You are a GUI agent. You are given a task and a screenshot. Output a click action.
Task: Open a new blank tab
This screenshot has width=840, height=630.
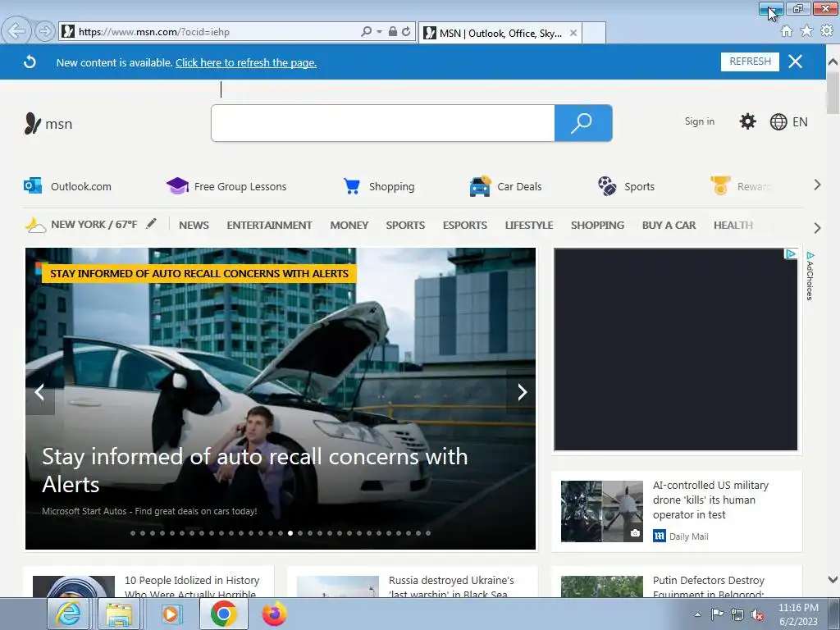[594, 33]
